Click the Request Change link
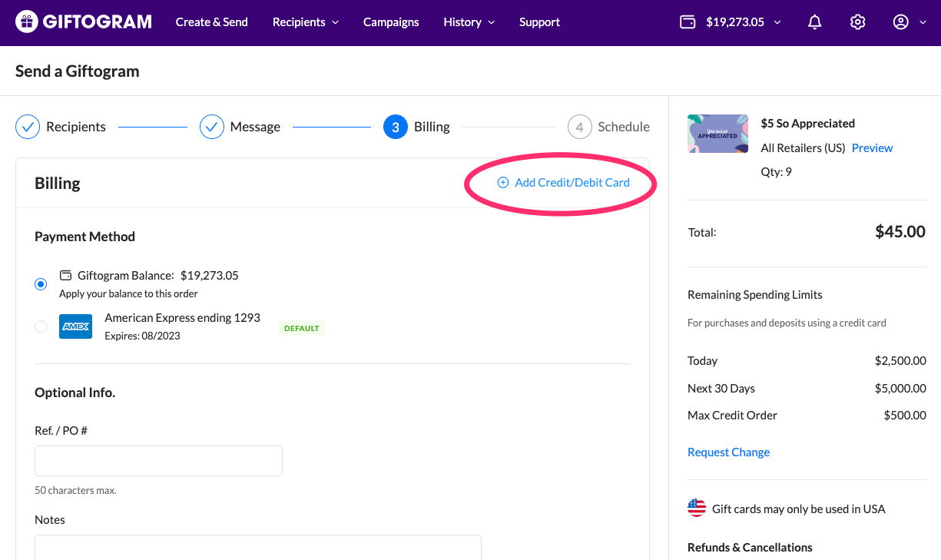Screen dimensions: 941x560 [x=728, y=452]
